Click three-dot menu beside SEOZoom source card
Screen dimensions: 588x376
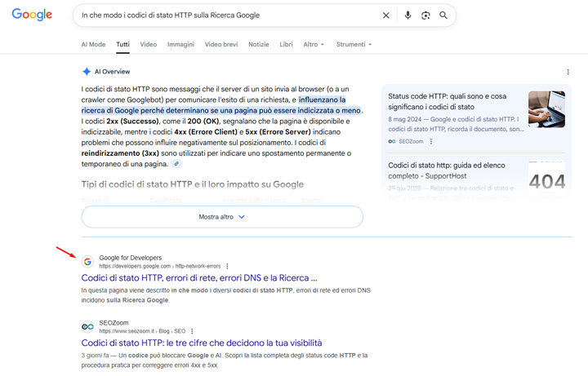coord(431,141)
